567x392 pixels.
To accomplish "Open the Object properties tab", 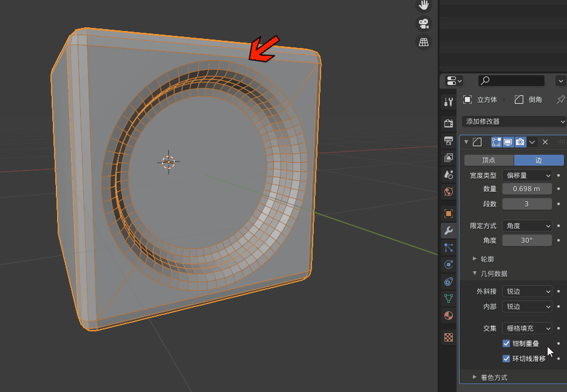I will coord(449,214).
